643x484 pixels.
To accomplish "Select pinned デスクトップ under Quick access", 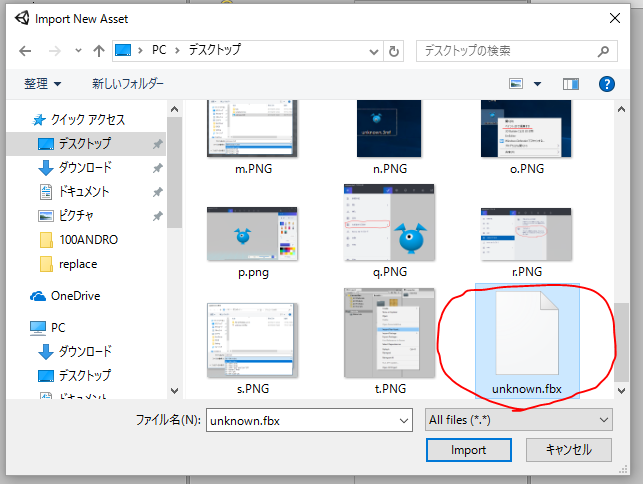I will pos(84,144).
